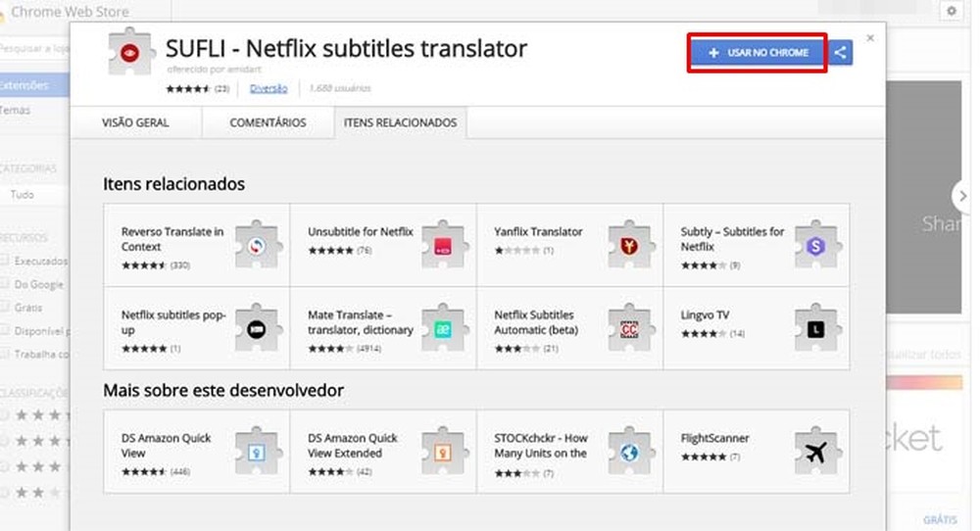Image resolution: width=980 pixels, height=531 pixels.
Task: Toggle the Grátis checkbox in sidebar
Action: [x=4, y=307]
